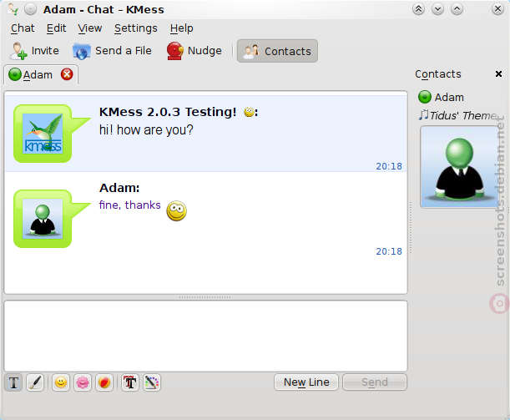510x420 pixels.
Task: Open the Edit menu
Action: point(56,28)
